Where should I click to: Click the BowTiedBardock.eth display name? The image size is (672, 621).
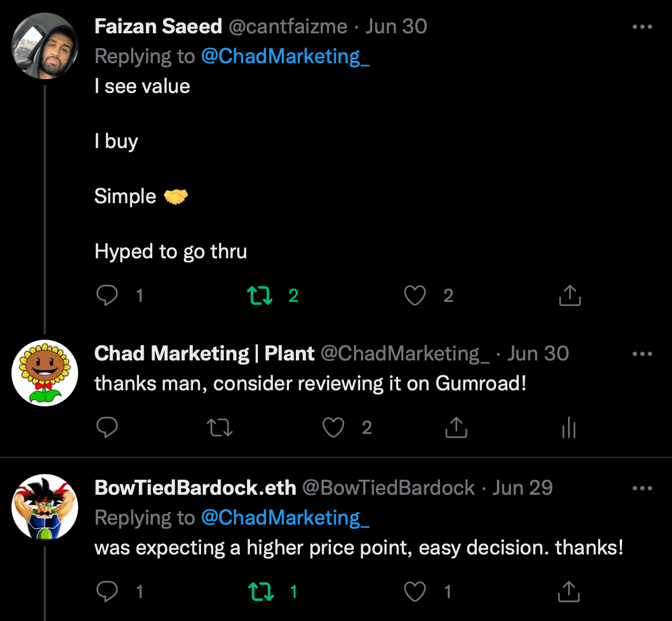tap(195, 488)
